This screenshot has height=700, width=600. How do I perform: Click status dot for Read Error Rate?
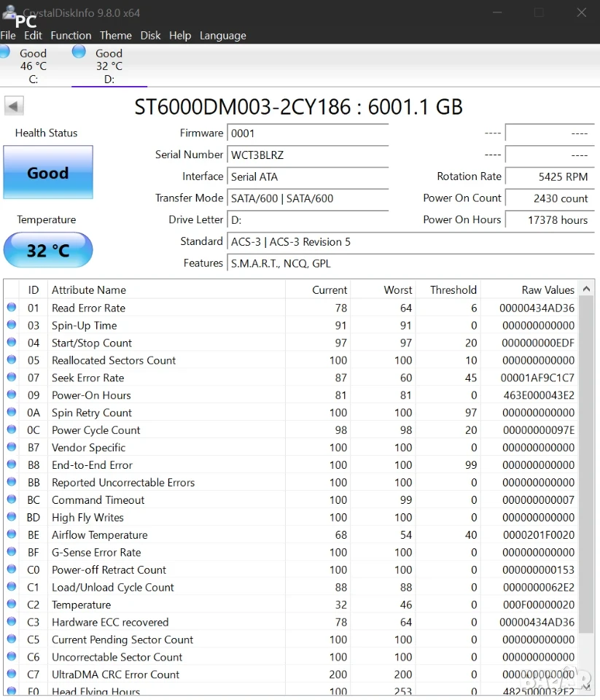12,307
